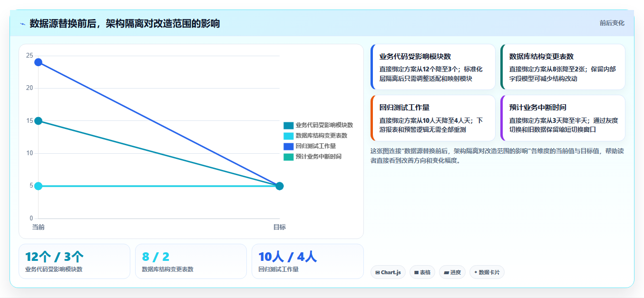Click the description from 3天降至半天
The height and width of the screenshot is (298, 644).
(564, 125)
